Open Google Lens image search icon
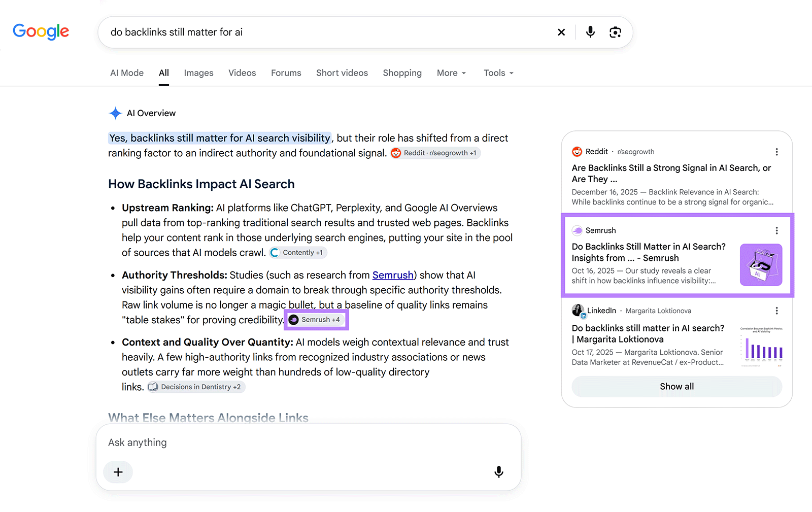 615,32
